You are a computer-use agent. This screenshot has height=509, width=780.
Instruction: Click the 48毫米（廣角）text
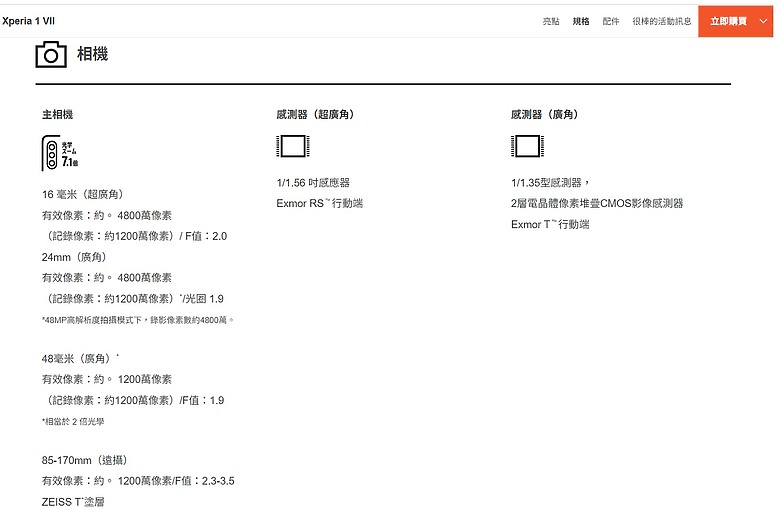[x=80, y=359]
